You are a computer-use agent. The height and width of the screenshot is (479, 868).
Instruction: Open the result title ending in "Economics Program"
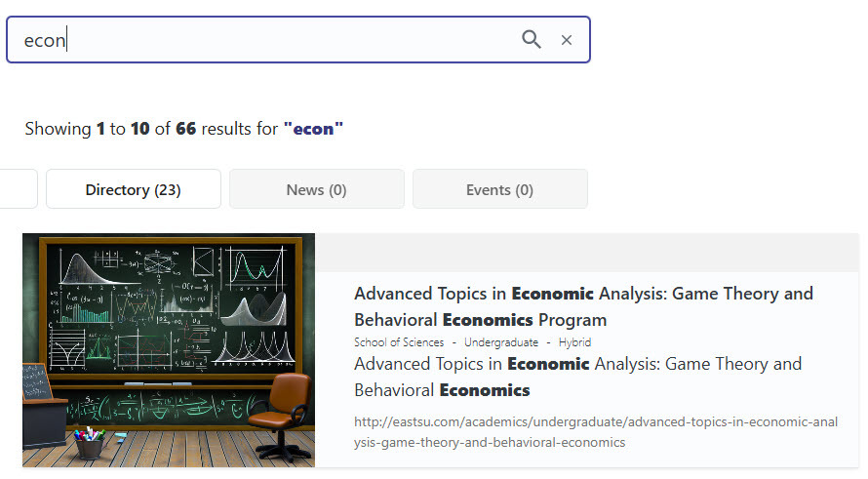(x=582, y=306)
